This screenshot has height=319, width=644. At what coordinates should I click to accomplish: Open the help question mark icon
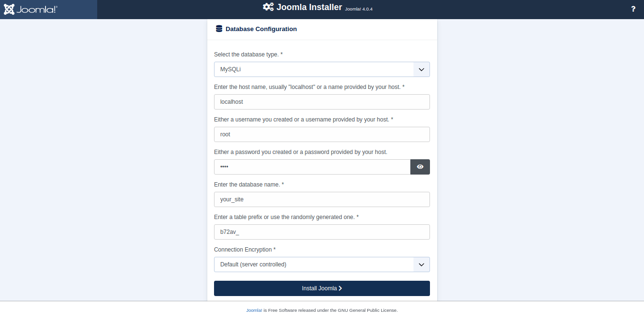633,9
